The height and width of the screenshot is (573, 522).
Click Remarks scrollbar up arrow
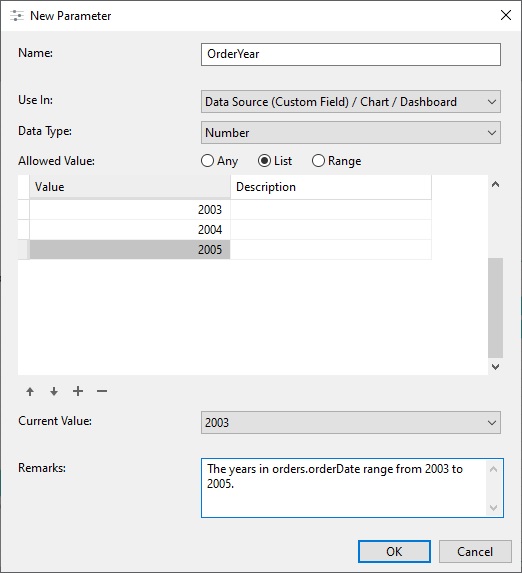493,469
